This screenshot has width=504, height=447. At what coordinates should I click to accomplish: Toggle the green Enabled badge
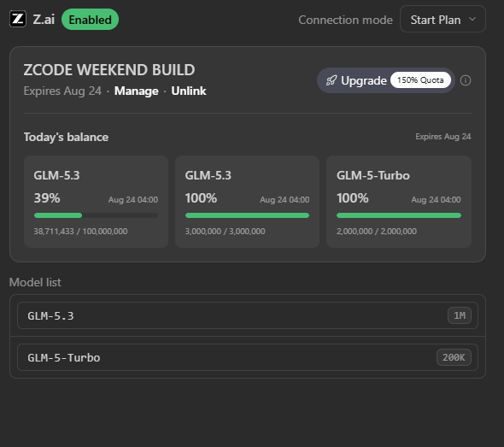pos(90,20)
